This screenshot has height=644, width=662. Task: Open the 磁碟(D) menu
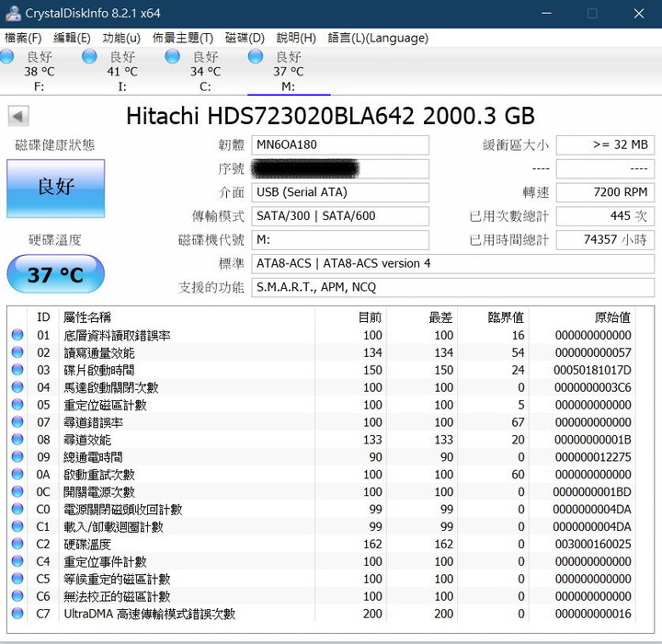245,38
